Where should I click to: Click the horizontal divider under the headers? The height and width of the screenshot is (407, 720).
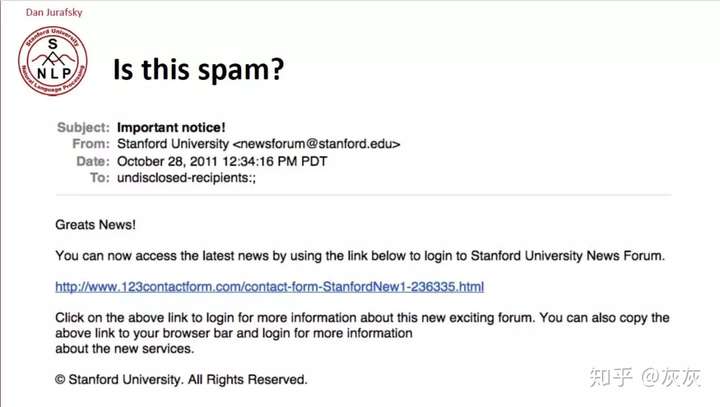[x=363, y=195]
